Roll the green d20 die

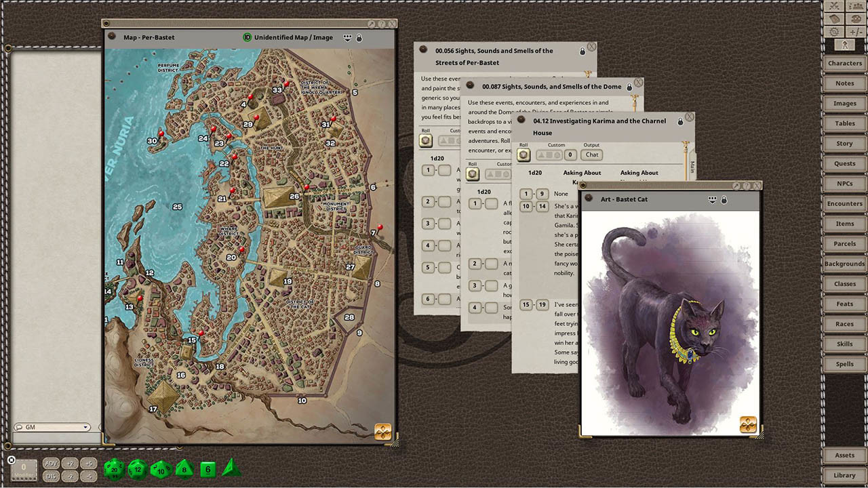click(113, 469)
